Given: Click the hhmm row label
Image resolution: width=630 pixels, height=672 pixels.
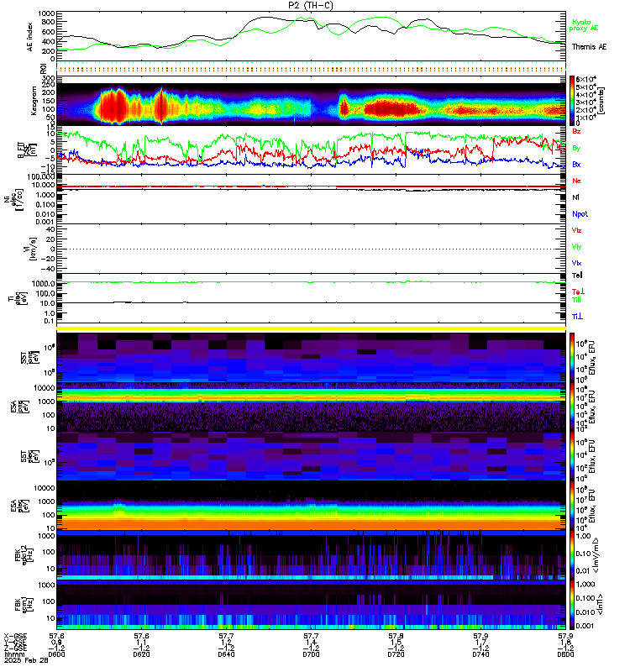Looking at the screenshot, I should click(x=13, y=654).
